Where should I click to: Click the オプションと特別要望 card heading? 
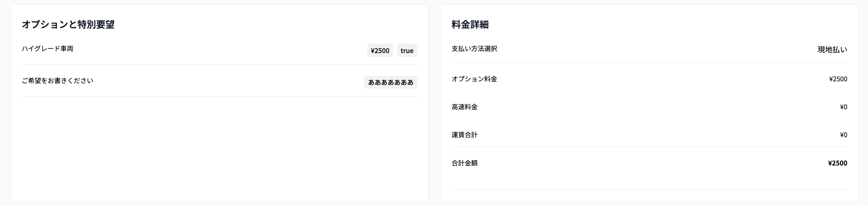(x=69, y=24)
